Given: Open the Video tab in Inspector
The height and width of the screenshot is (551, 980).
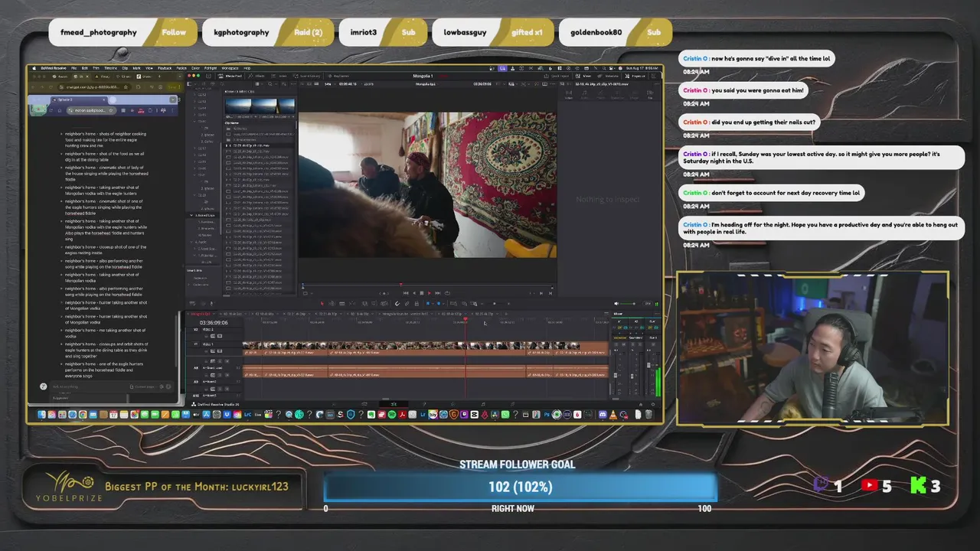Looking at the screenshot, I should click(x=569, y=95).
